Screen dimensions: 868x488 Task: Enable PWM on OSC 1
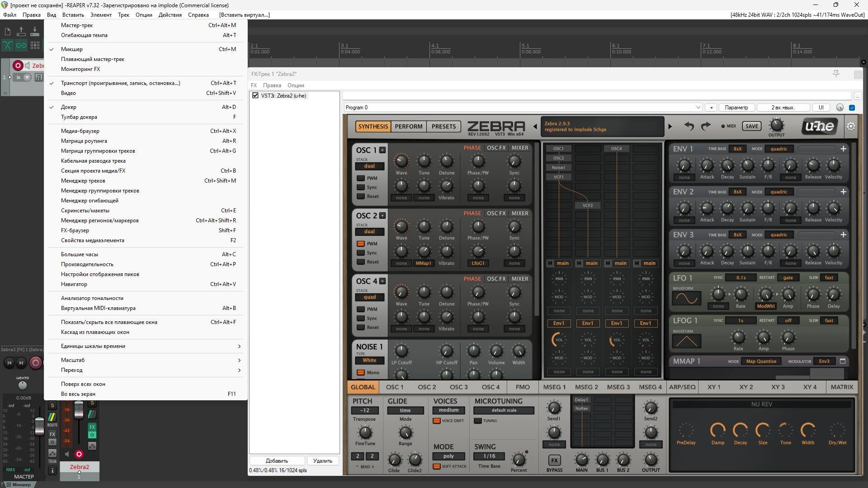(361, 178)
